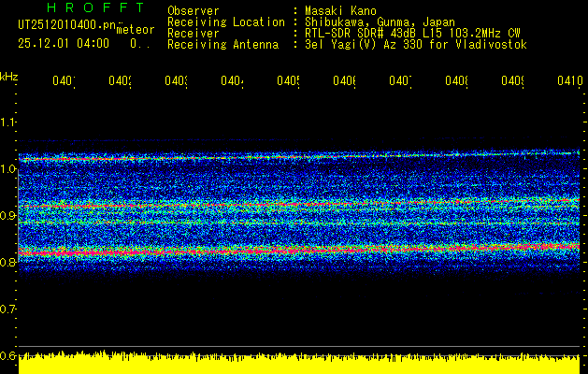Click the green meteor label

(x=135, y=29)
